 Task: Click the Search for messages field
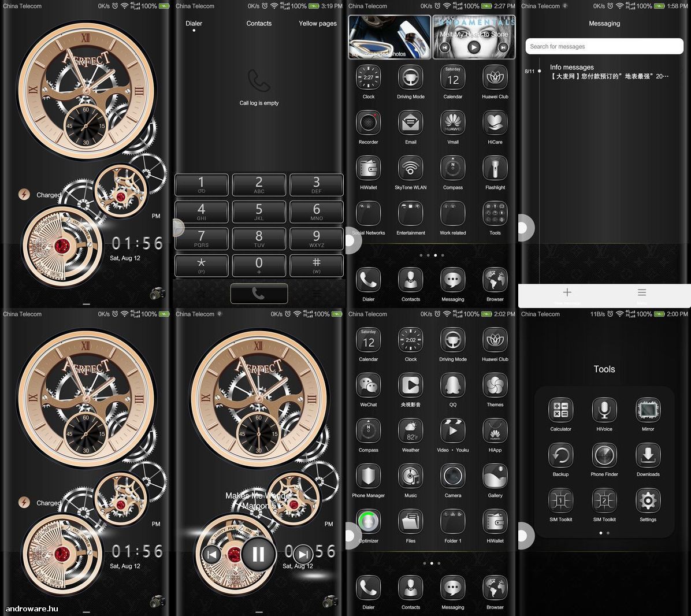pyautogui.click(x=604, y=46)
